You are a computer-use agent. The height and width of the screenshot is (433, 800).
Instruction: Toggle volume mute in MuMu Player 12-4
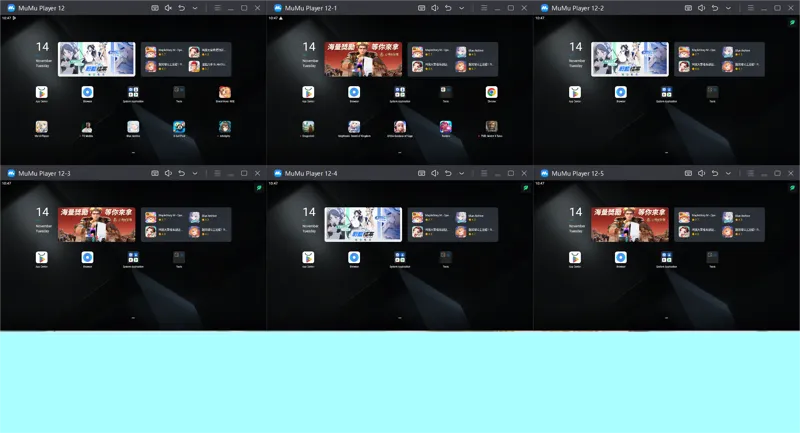[x=435, y=173]
